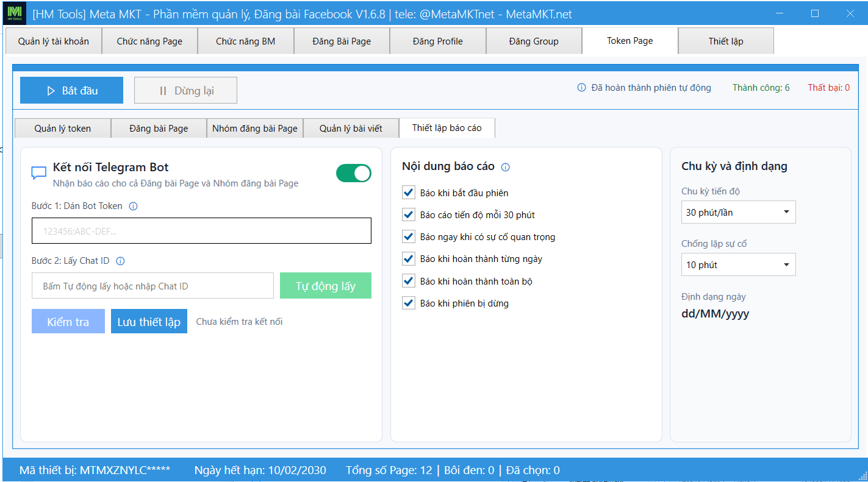The height and width of the screenshot is (482, 868).
Task: Click the Dừng lại pause button
Action: (x=185, y=90)
